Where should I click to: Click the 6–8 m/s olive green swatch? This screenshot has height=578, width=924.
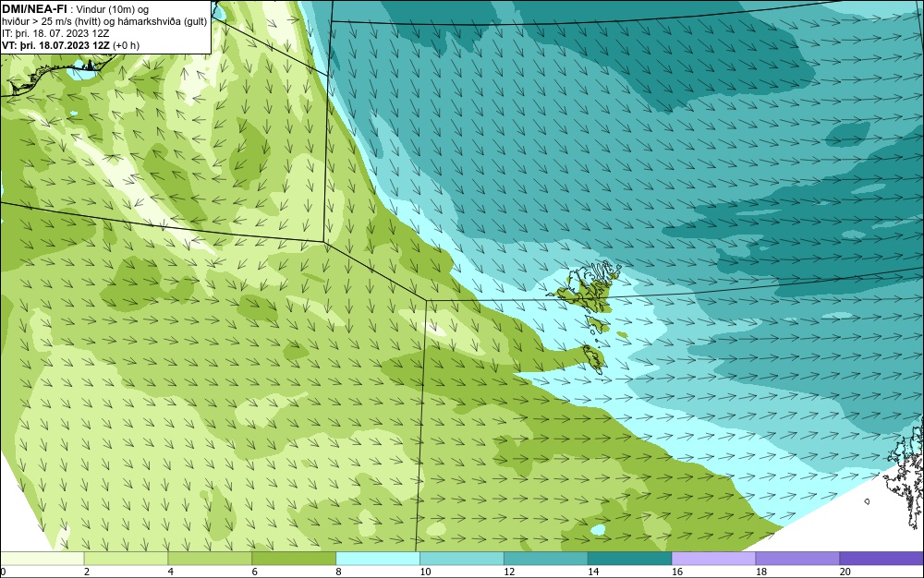(294, 558)
